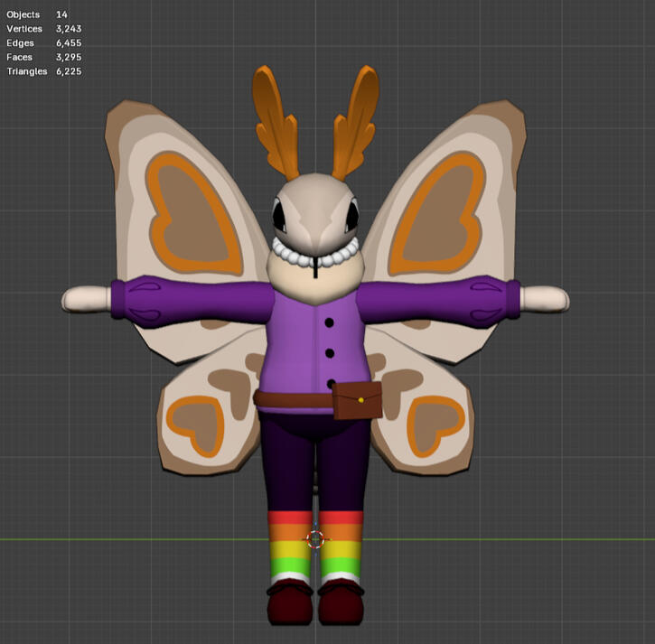
Task: Click the Vertices count in statistics overlay
Action: (x=69, y=28)
